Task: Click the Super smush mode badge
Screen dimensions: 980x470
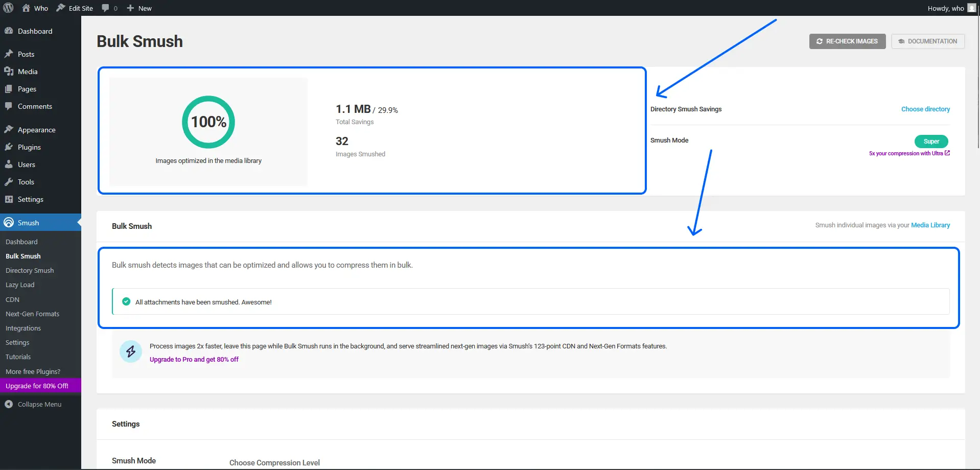Action: point(931,142)
